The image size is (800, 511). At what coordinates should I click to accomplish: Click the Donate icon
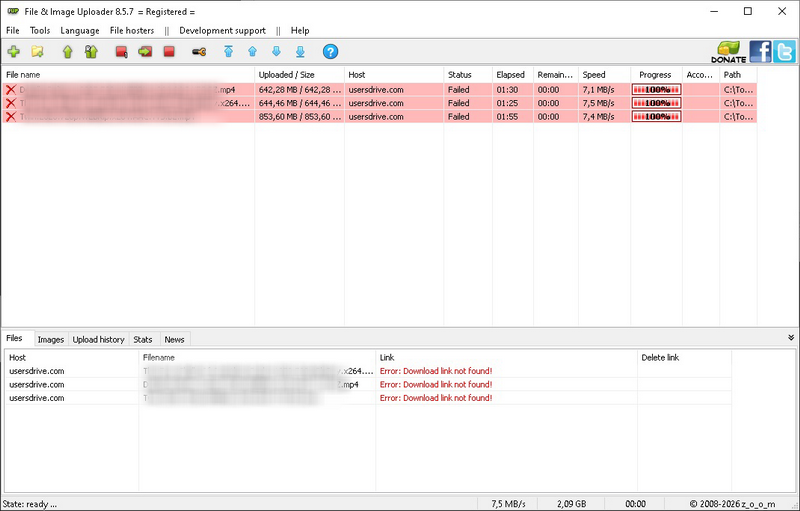point(729,52)
